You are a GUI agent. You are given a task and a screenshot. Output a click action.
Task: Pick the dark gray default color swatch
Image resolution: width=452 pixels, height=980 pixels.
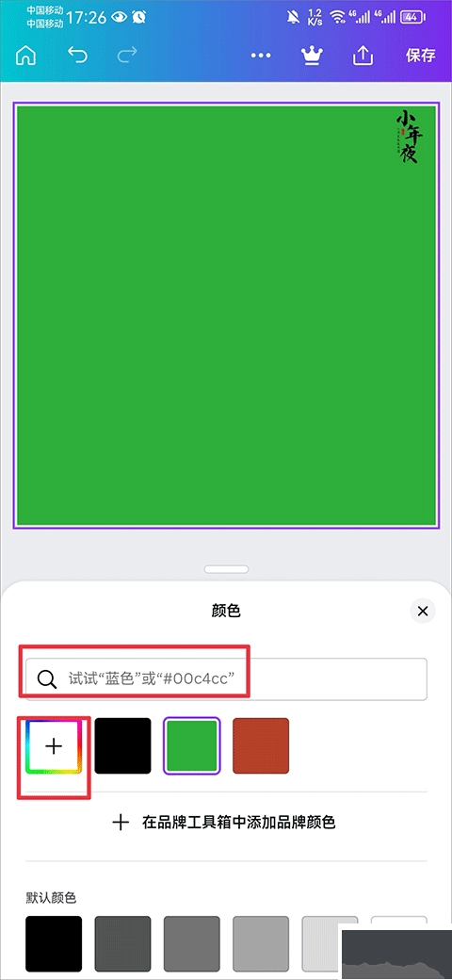(123, 942)
